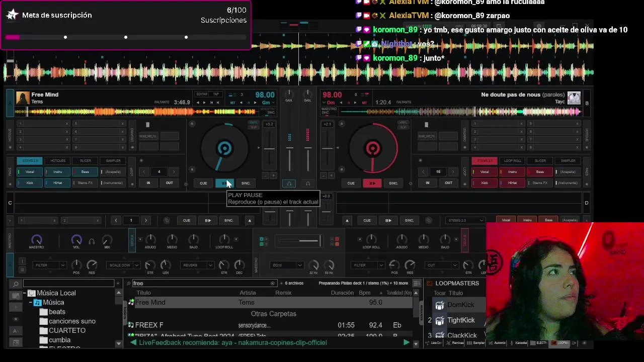Click deck B loop double right arrow
The height and width of the screenshot is (362, 644).
pos(453,172)
